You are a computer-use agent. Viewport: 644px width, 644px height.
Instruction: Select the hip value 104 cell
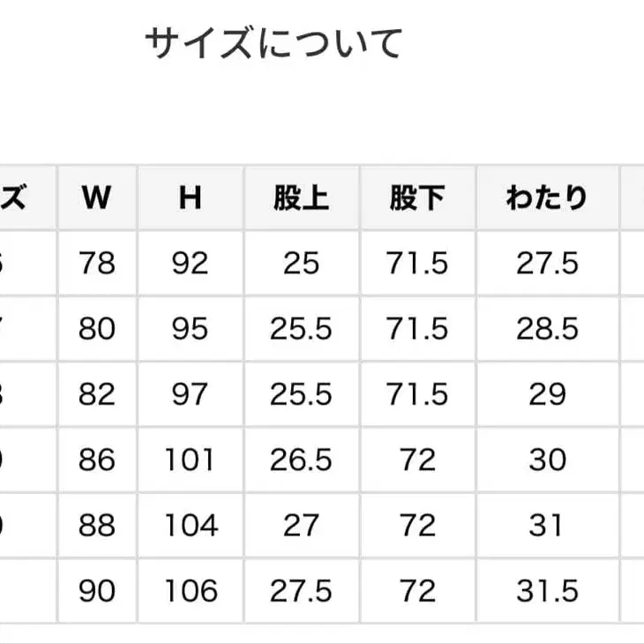click(x=191, y=525)
